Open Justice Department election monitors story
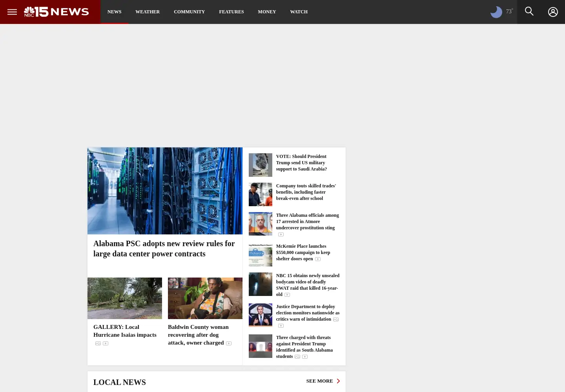The image size is (565, 392). pos(308,313)
